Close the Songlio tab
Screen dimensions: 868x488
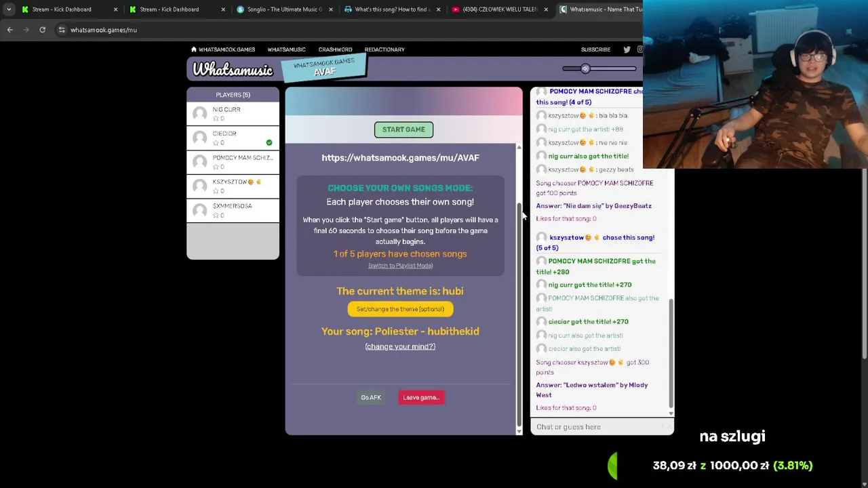(x=331, y=9)
